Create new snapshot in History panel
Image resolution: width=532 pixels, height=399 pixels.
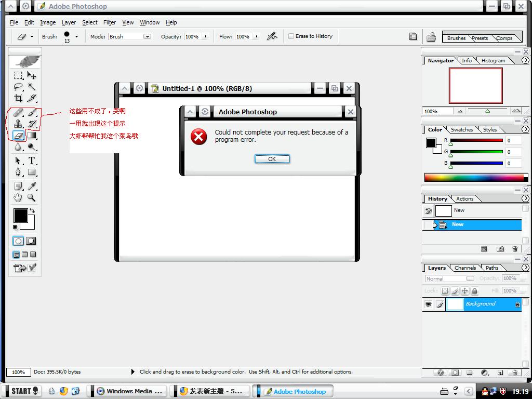pyautogui.click(x=500, y=249)
